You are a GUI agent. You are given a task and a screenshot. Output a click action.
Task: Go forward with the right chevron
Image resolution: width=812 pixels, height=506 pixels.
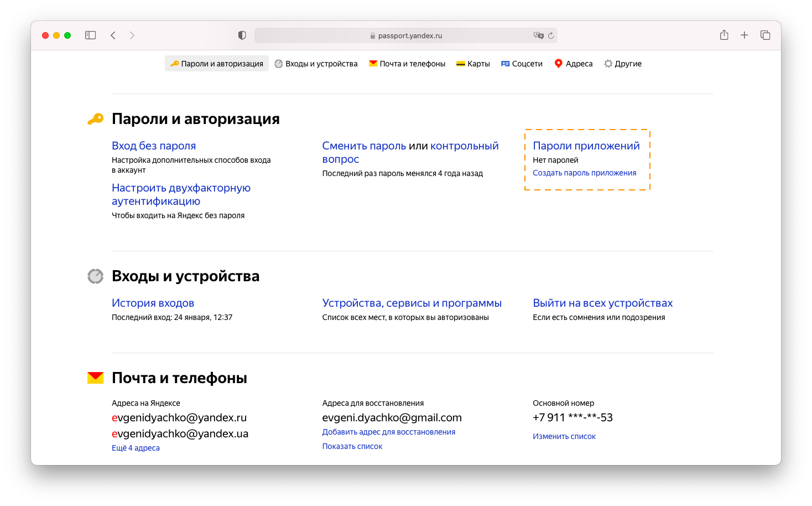[x=132, y=35]
